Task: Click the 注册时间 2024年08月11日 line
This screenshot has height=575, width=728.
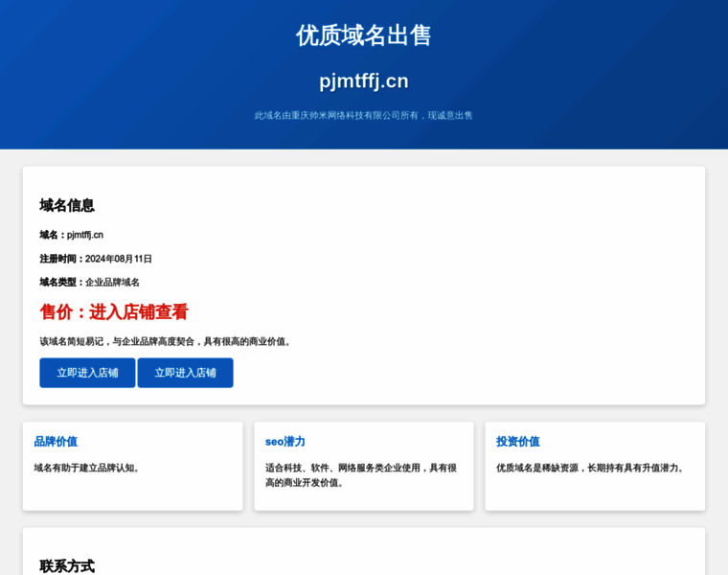Action: (96, 259)
